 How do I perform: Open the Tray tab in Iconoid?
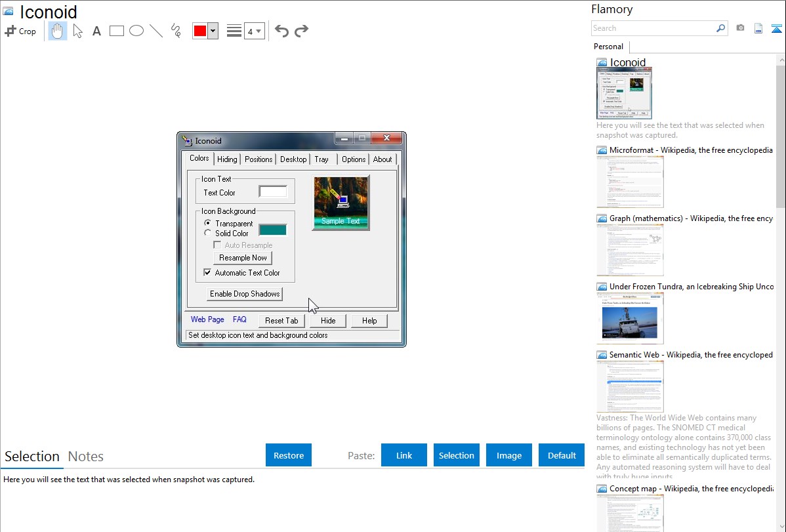pos(322,159)
